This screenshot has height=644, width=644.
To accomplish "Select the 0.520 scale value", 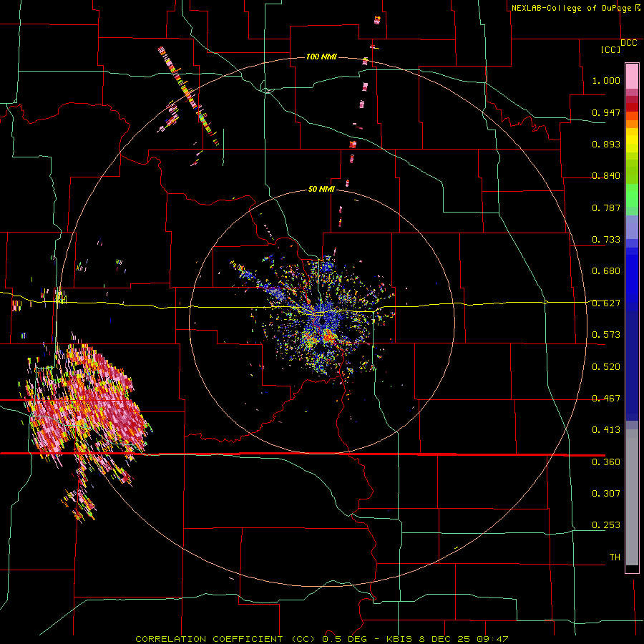I will [x=606, y=367].
